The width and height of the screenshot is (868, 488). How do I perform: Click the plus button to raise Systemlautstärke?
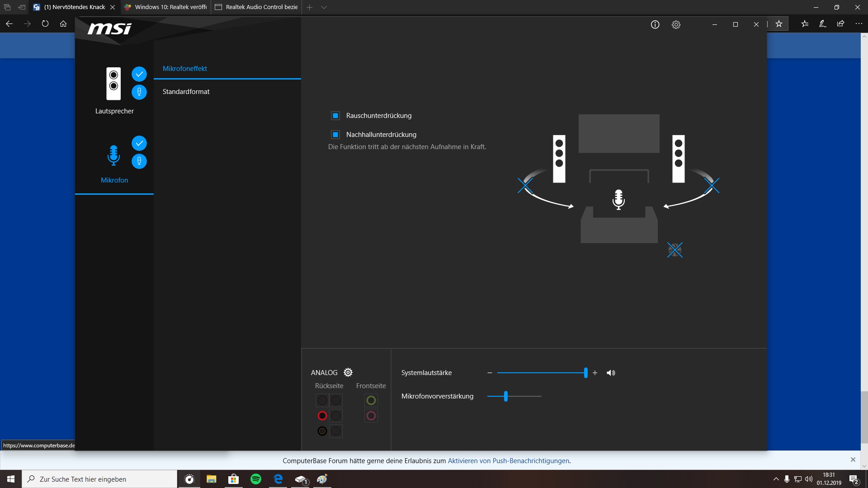(x=595, y=373)
